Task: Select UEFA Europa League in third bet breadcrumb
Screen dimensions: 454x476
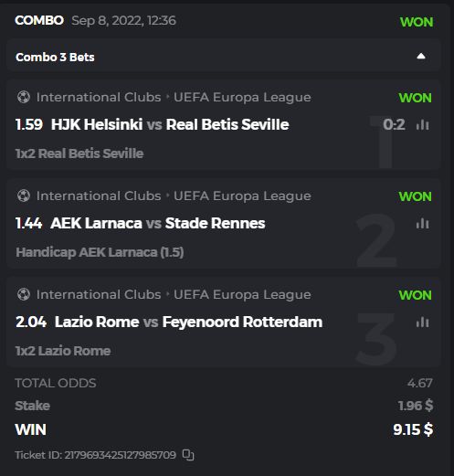Action: tap(242, 295)
